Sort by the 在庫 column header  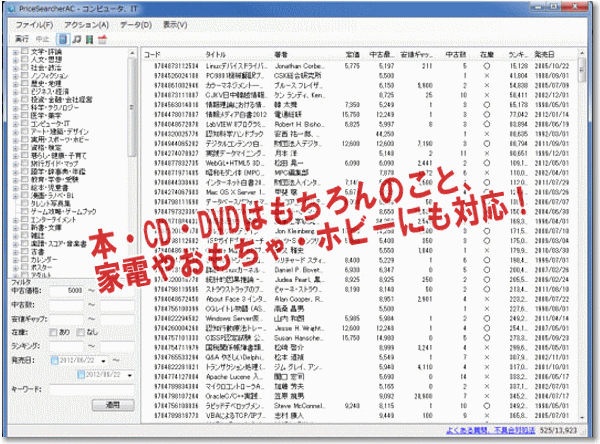coord(487,55)
